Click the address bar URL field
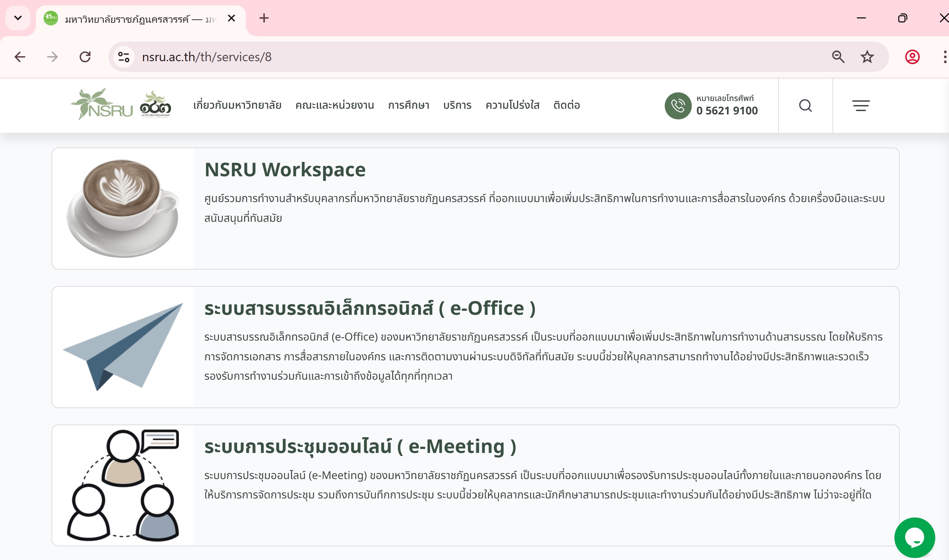Image resolution: width=949 pixels, height=560 pixels. click(453, 57)
